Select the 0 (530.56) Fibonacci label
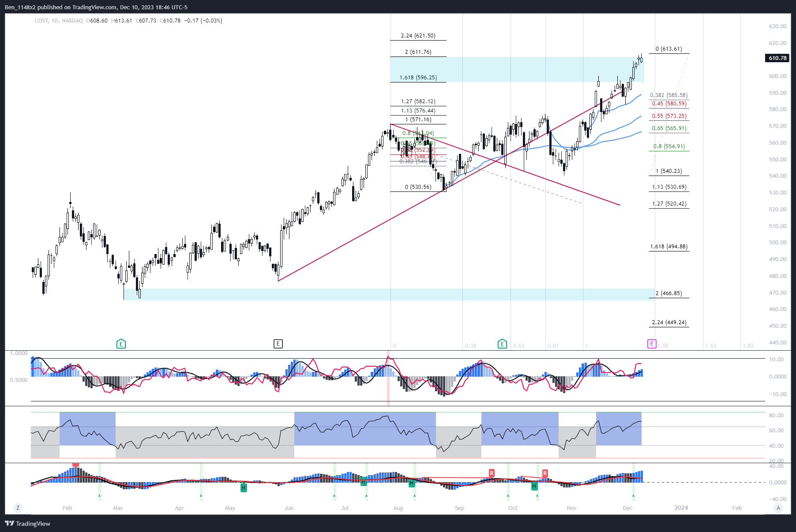 pyautogui.click(x=418, y=187)
